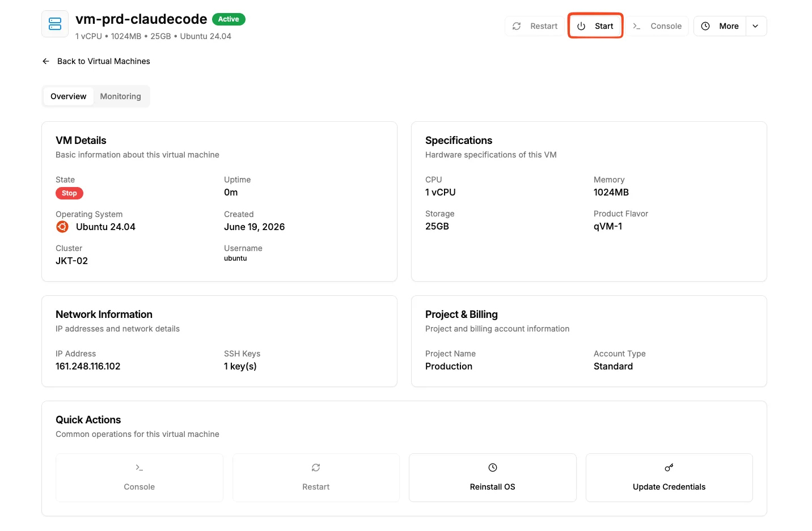Click the Reinstall OS quick action
Viewport: 812px width, 531px height.
(x=493, y=478)
